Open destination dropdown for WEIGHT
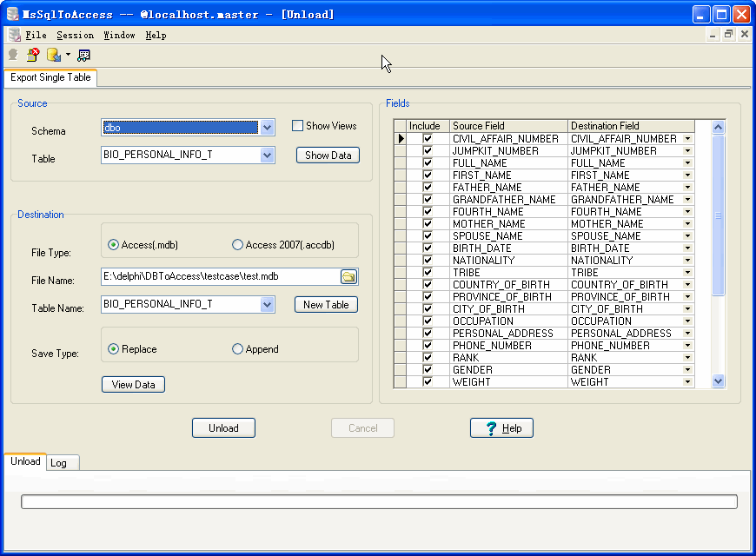The width and height of the screenshot is (756, 556). [x=688, y=382]
